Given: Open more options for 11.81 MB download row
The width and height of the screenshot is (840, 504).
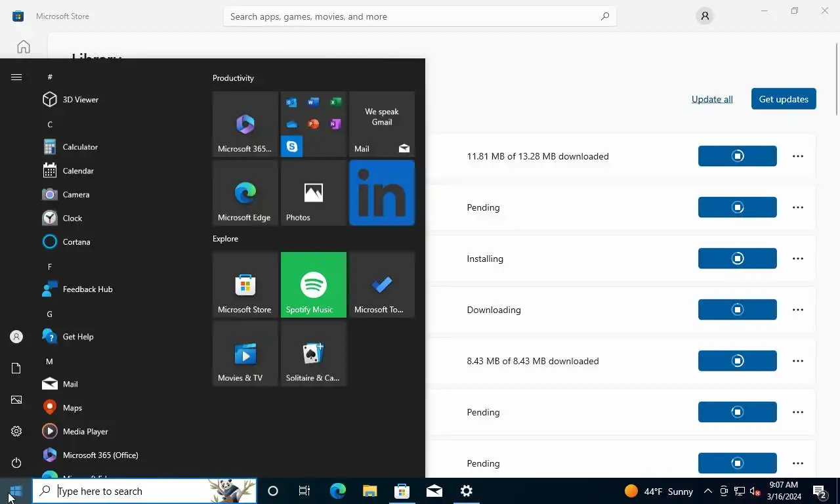Looking at the screenshot, I should click(798, 156).
